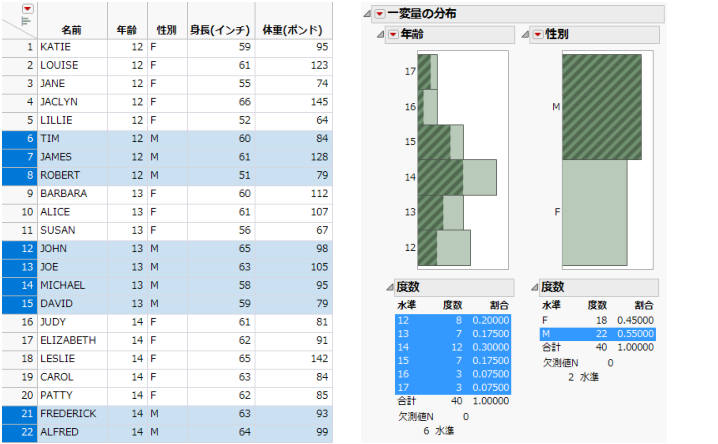This screenshot has height=444, width=718.
Task: Click the 2 水準 label
Action: tap(583, 378)
